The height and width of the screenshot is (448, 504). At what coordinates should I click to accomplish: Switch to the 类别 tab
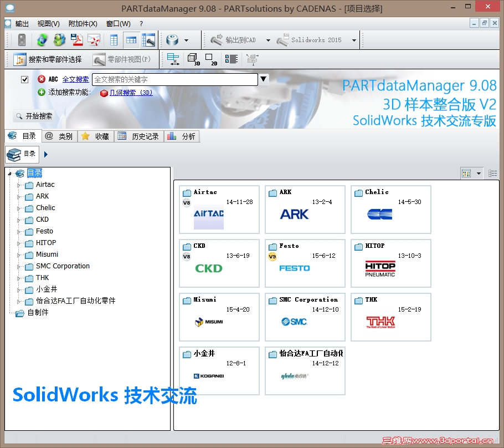(59, 136)
